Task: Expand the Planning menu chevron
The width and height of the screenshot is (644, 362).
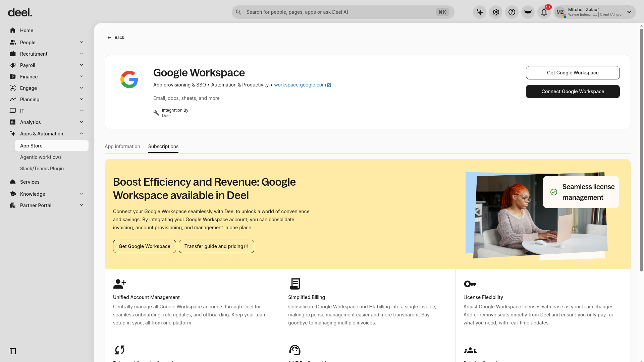Action: 82,99
